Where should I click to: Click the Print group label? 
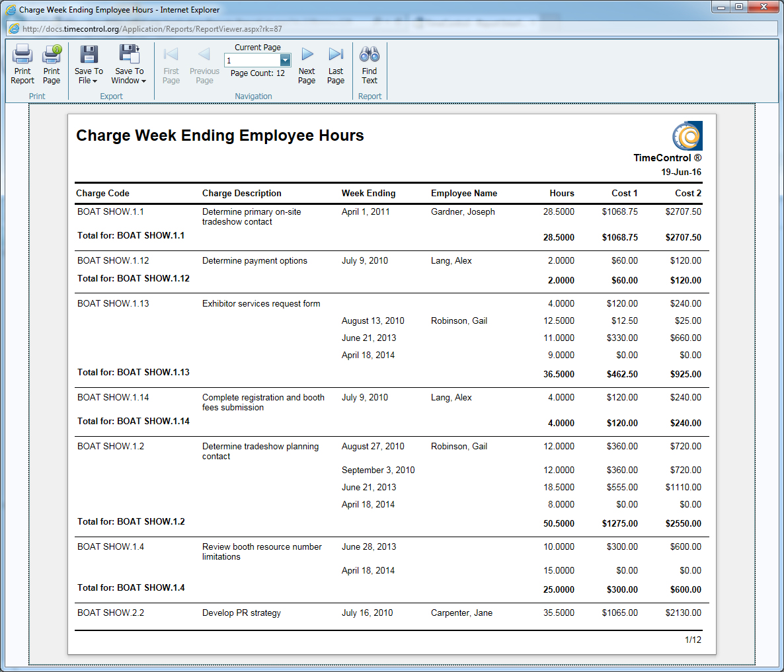[37, 96]
